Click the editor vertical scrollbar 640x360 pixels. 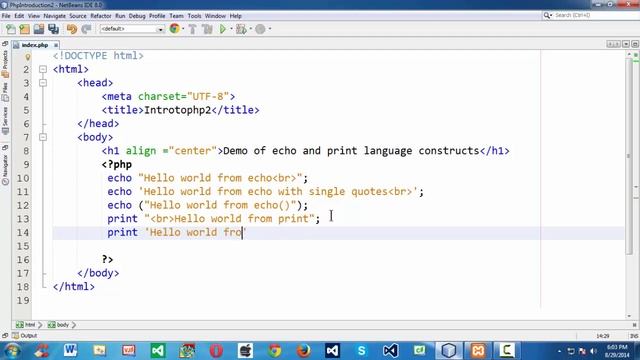point(629,155)
